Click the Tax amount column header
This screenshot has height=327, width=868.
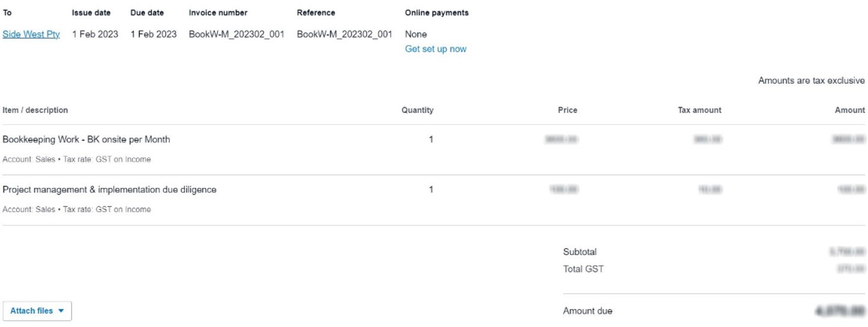point(699,110)
